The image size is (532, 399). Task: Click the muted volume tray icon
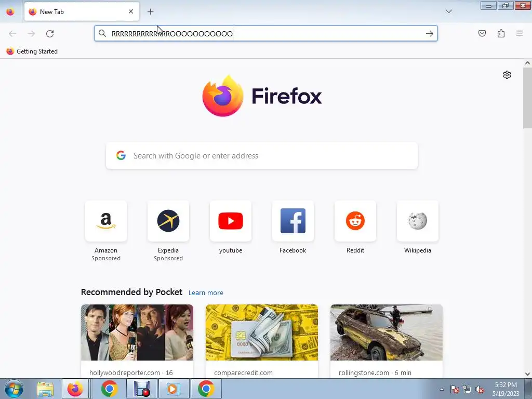coord(480,390)
